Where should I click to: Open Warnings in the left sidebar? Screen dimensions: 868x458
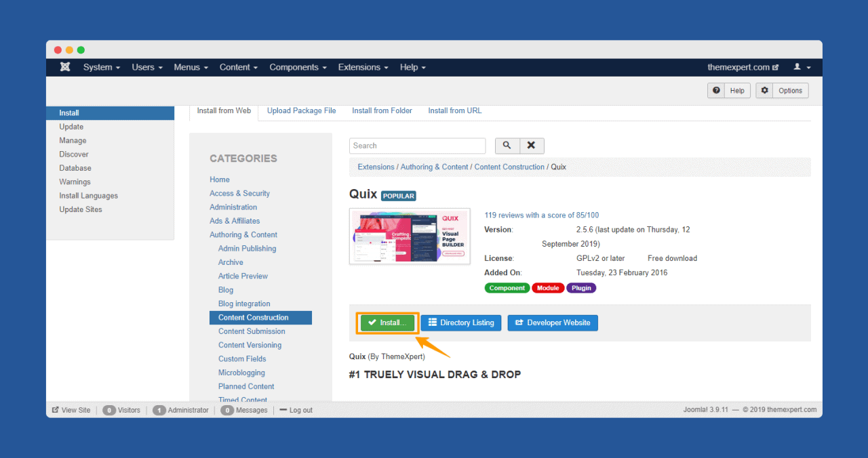[x=75, y=182]
